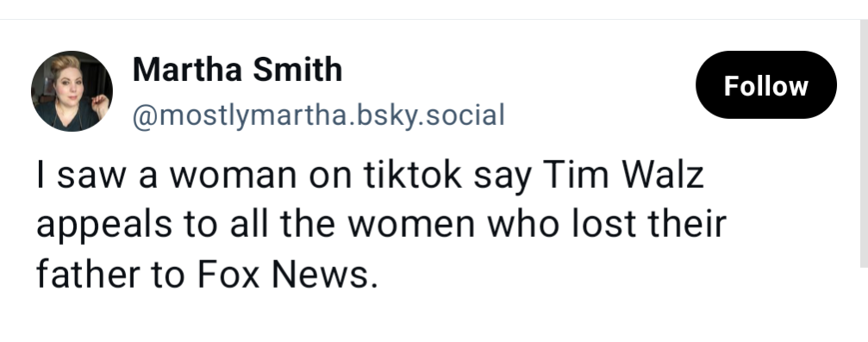
Task: Click the word 'Smith' in author name
Action: click(x=297, y=70)
